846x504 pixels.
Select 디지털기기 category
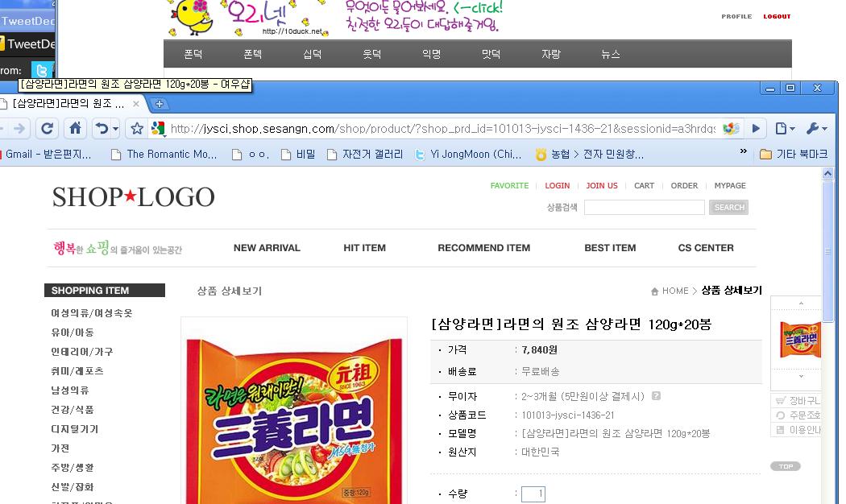tap(74, 429)
